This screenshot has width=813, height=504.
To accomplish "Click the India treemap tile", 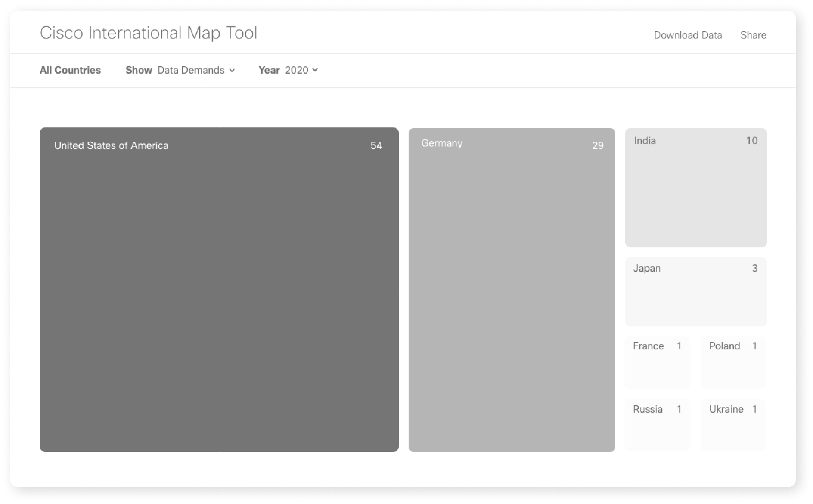I will 695,187.
